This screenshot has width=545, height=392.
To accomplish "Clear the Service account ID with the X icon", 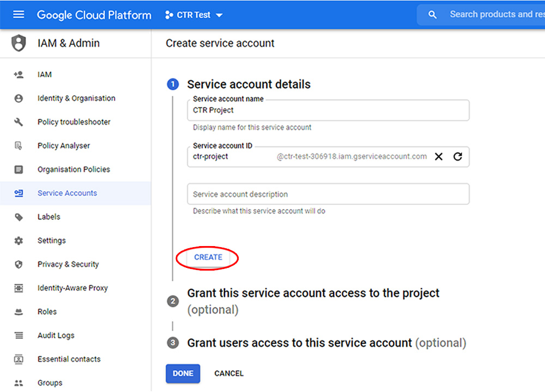I will coord(439,156).
